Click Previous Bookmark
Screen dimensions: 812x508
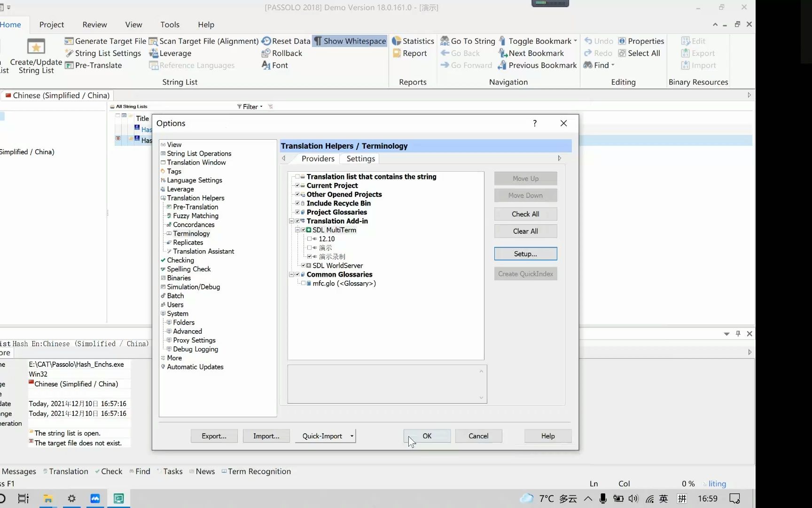538,65
